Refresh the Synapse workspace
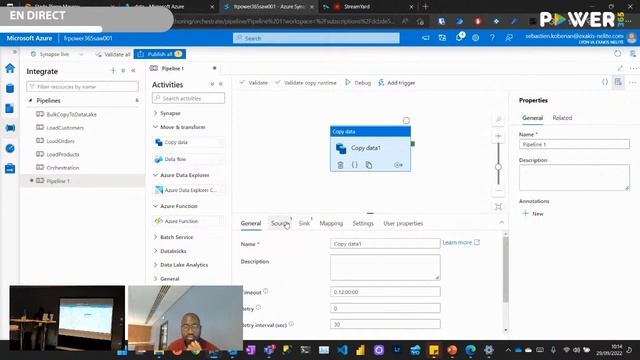This screenshot has height=360, width=640. point(618,54)
